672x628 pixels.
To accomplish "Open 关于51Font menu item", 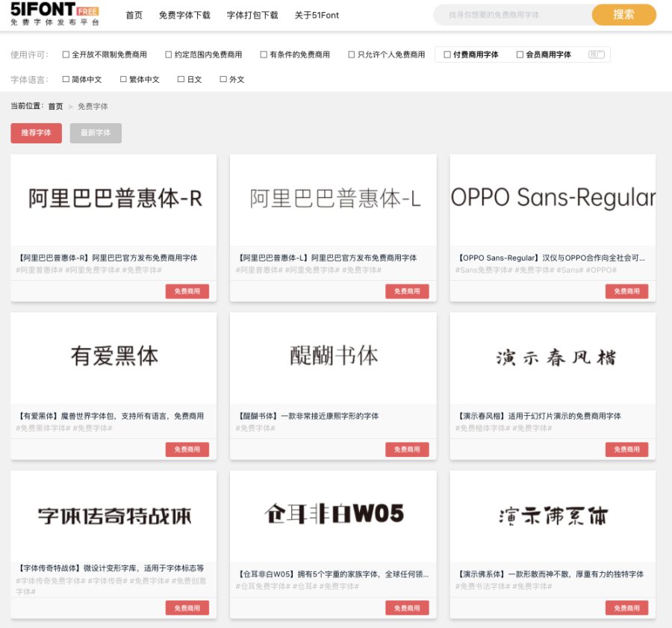I will point(317,15).
